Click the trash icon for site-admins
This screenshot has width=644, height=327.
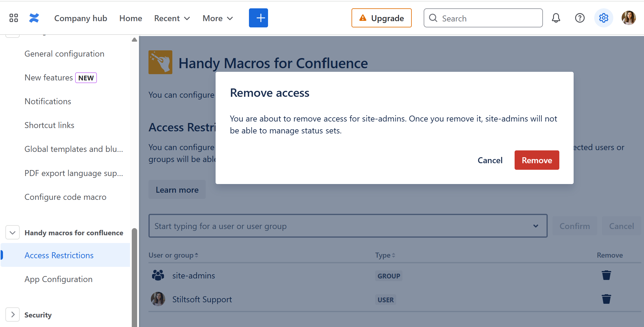click(606, 275)
